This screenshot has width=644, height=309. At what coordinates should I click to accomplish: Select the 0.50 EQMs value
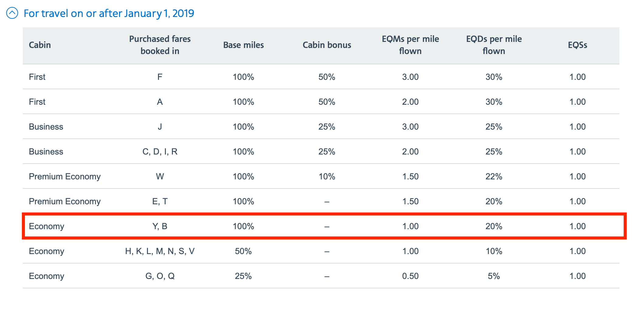(410, 276)
